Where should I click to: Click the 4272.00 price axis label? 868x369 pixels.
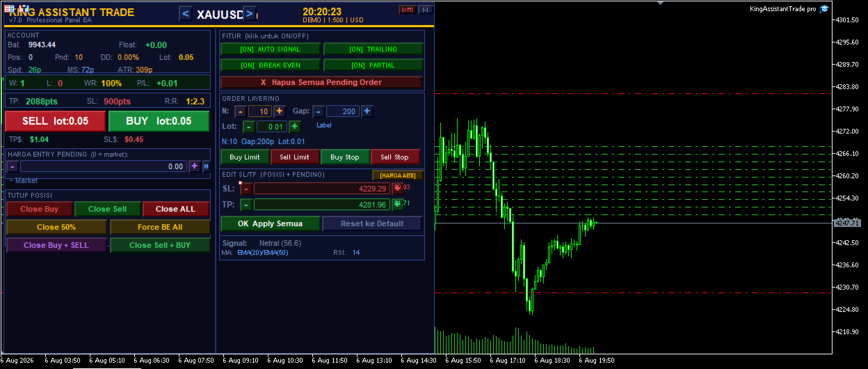848,131
